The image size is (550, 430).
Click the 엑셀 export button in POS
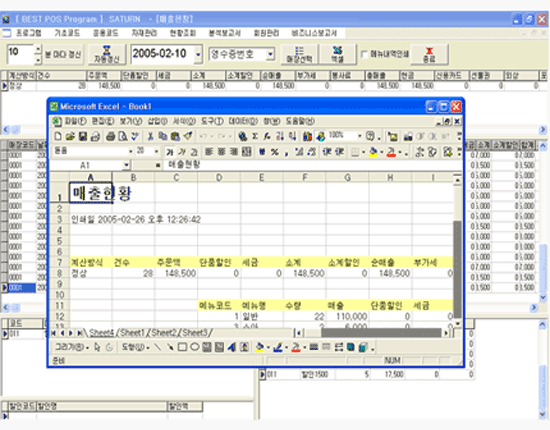337,54
